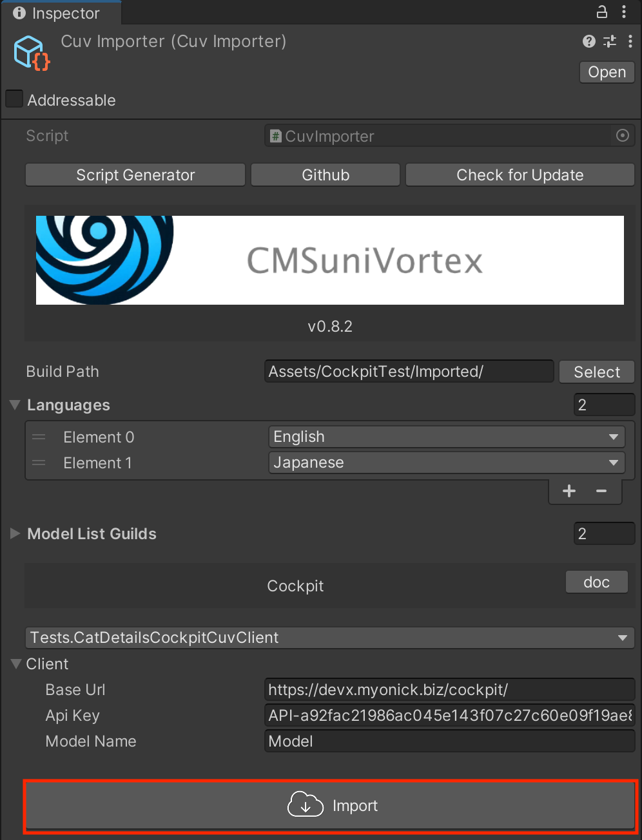
Task: Click the object picker for Script field
Action: 623,135
